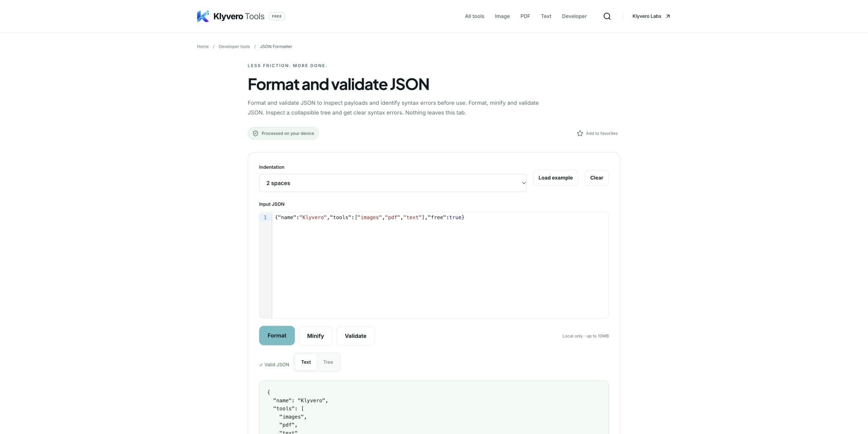Open the search magnifier icon

click(x=607, y=16)
